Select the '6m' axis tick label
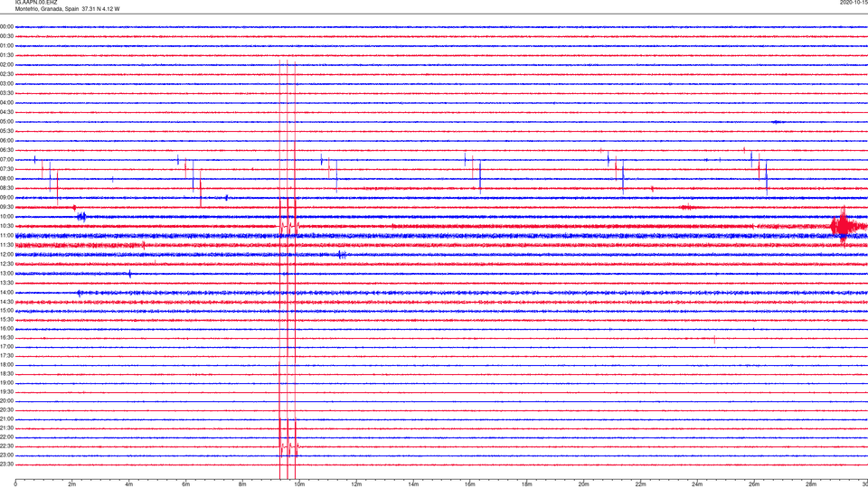Image resolution: width=868 pixels, height=488 pixels. click(x=186, y=484)
